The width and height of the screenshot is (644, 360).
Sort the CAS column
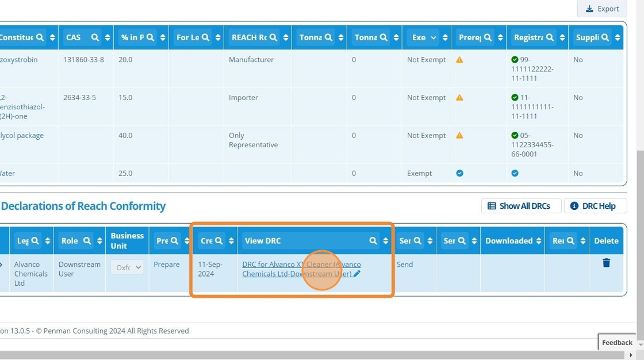(x=107, y=37)
